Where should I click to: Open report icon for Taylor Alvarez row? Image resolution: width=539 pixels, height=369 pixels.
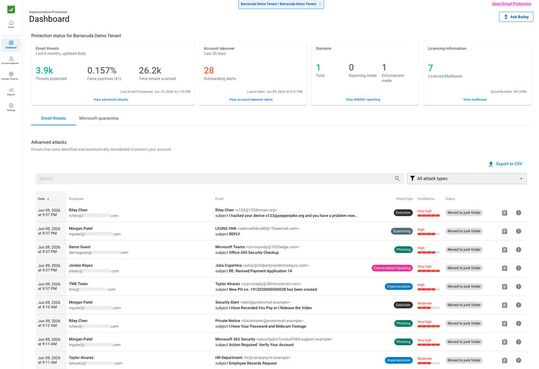point(504,360)
